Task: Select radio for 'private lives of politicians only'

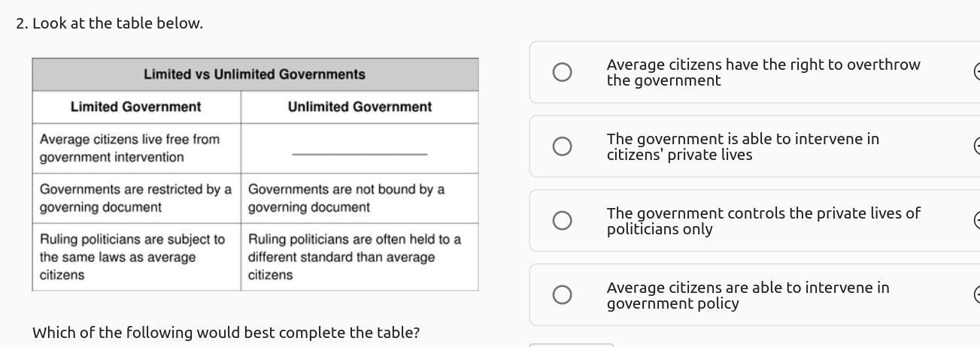Action: pos(562,220)
